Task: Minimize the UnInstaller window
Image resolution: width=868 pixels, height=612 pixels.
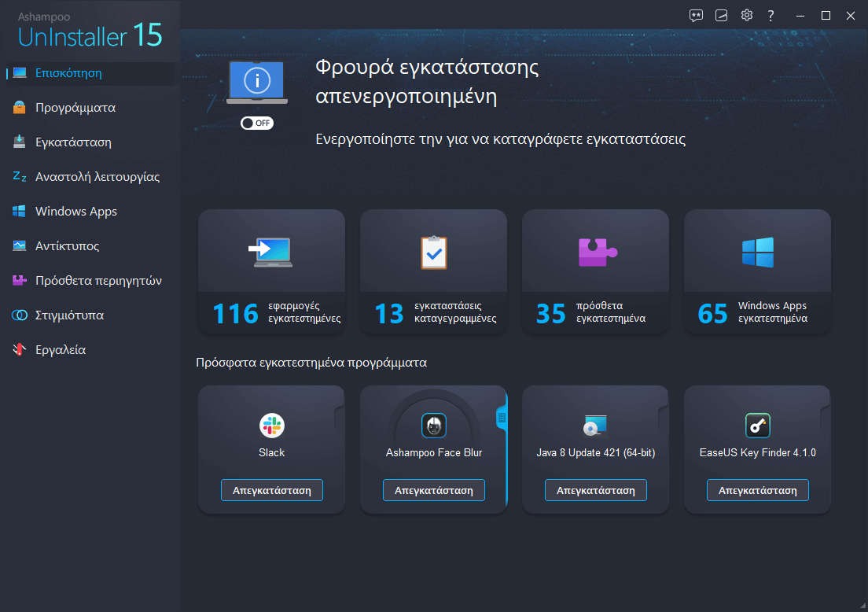Action: tap(800, 16)
